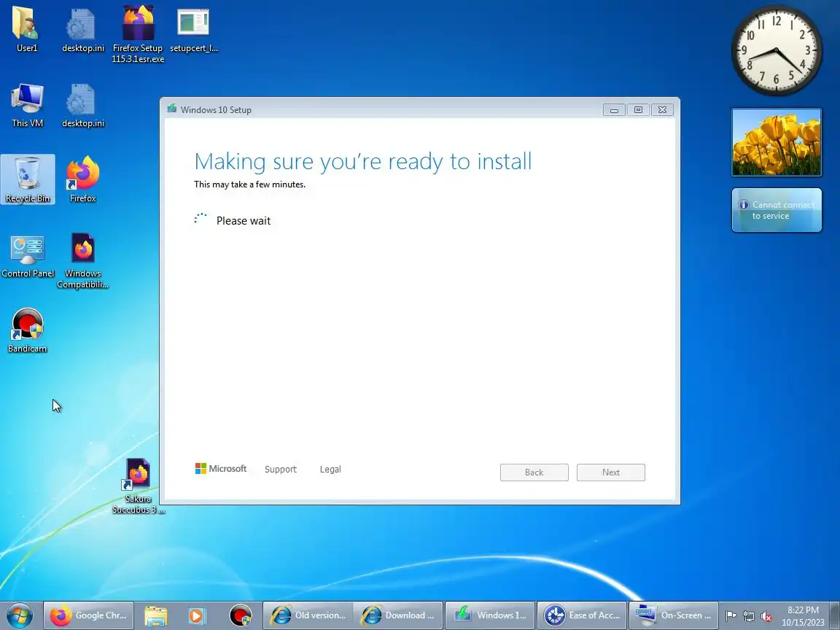Screen dimensions: 840x630
Task: Open Windows Media Player taskbar icon
Action: 197,615
